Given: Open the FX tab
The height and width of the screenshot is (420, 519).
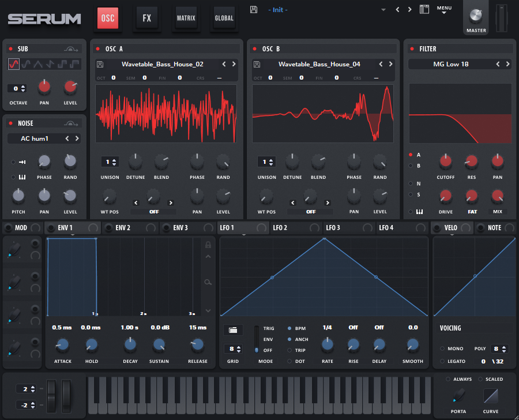Looking at the screenshot, I should (x=146, y=18).
